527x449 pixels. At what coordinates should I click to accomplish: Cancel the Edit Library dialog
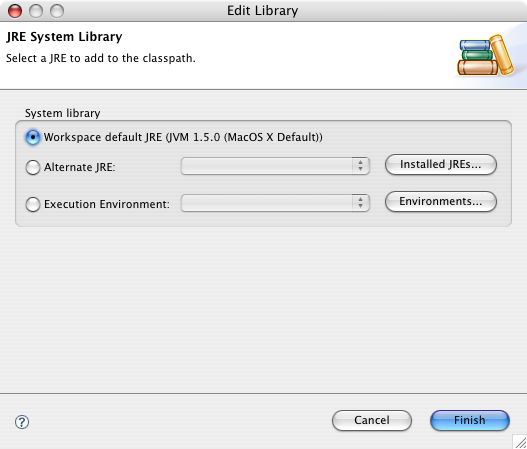(372, 420)
